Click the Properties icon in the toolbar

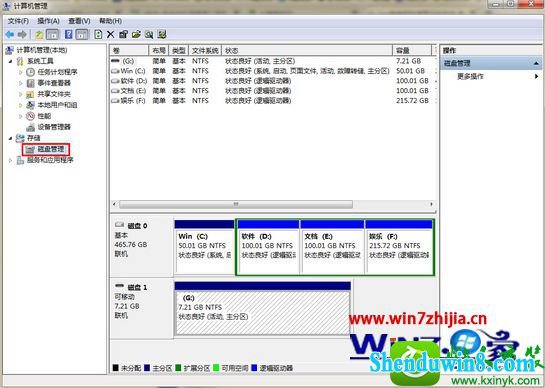click(x=123, y=34)
